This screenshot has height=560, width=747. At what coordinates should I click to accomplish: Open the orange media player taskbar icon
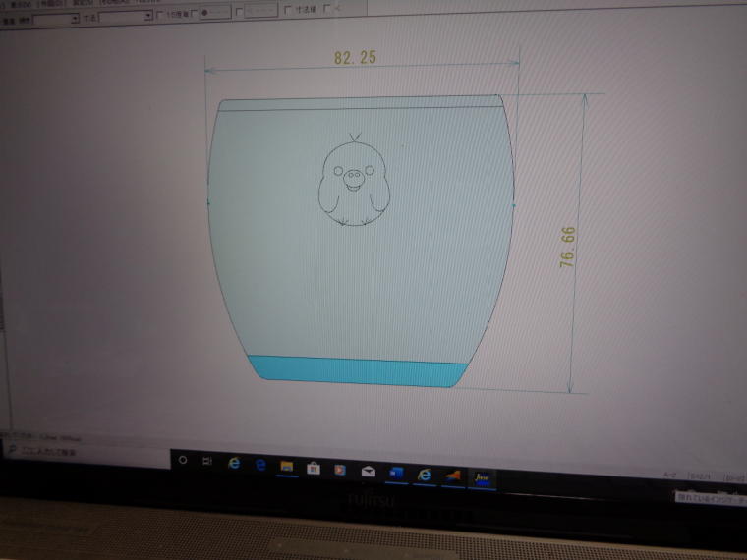(x=340, y=470)
